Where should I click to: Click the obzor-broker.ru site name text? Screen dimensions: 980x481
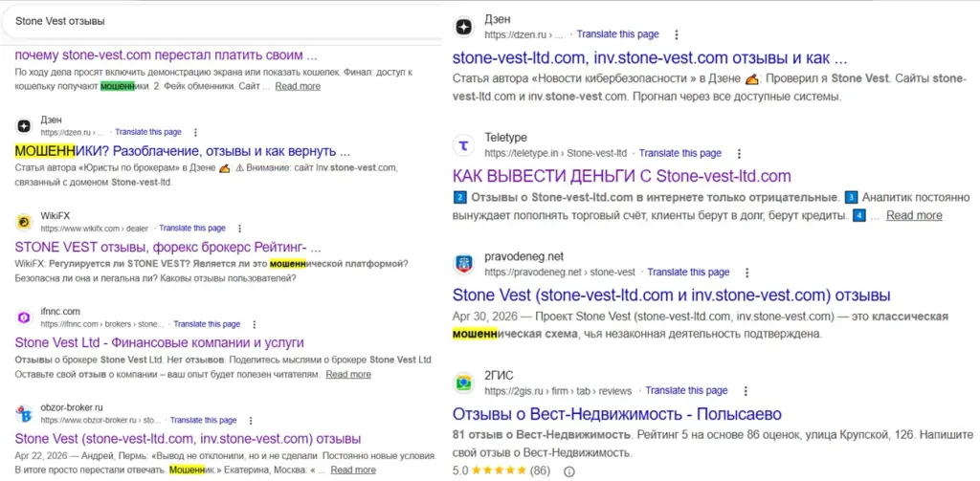(x=71, y=406)
